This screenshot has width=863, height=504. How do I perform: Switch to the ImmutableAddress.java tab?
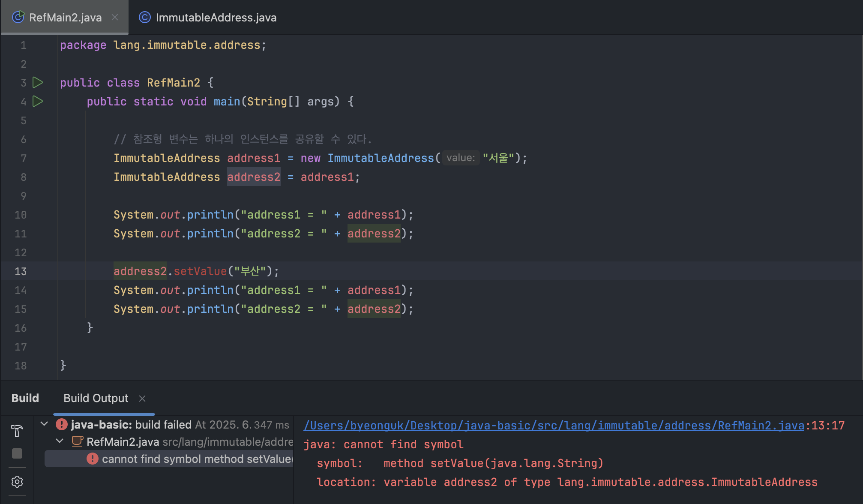(216, 18)
